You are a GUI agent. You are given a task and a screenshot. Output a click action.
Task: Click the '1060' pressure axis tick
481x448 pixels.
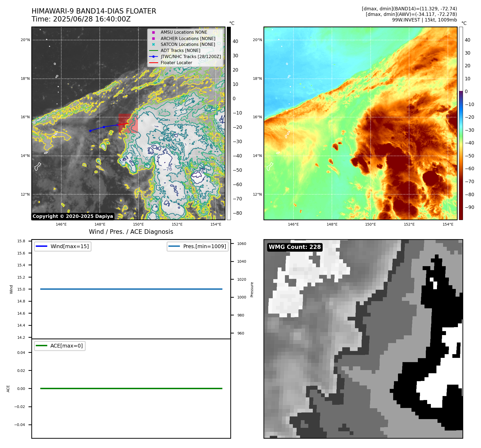tap(242, 244)
